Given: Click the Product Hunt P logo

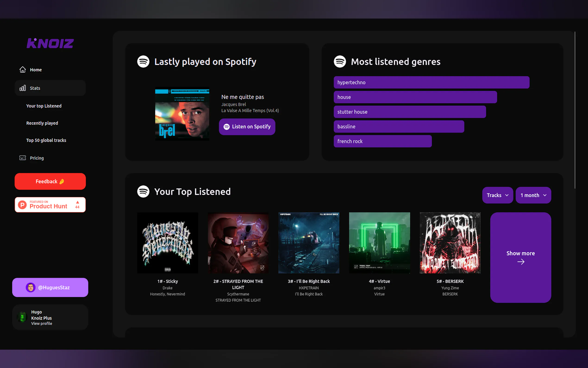Looking at the screenshot, I should 22,205.
